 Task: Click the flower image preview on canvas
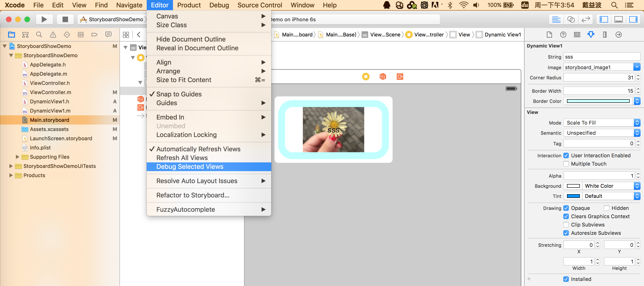tap(333, 129)
